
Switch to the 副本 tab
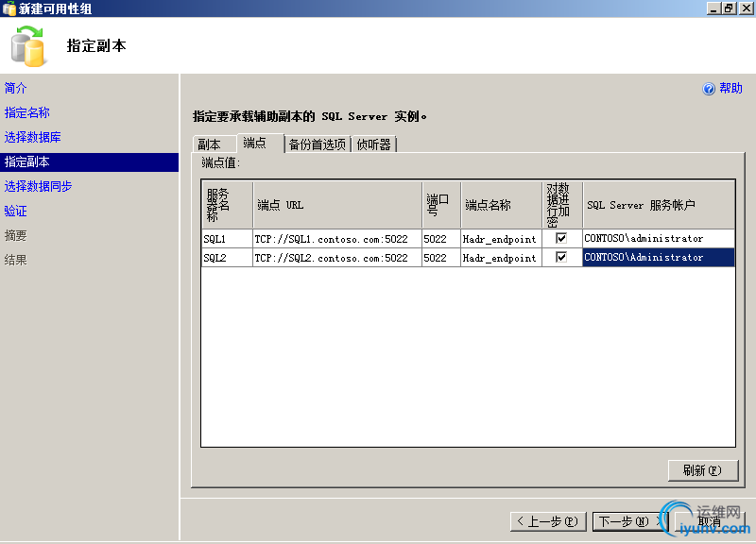(x=215, y=144)
